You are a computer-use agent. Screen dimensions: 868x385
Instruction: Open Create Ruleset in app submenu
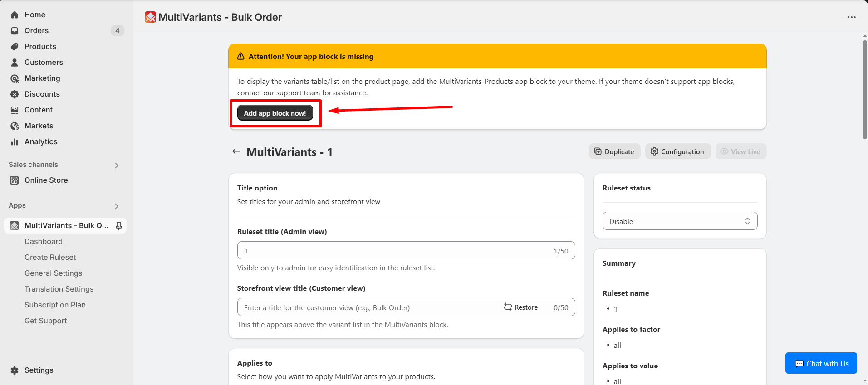pos(50,257)
